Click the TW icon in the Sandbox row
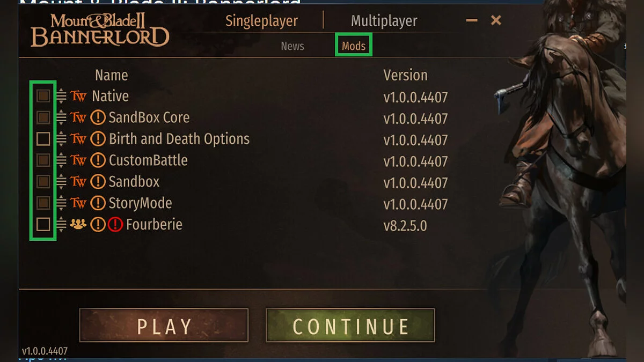The height and width of the screenshot is (362, 644). point(78,182)
